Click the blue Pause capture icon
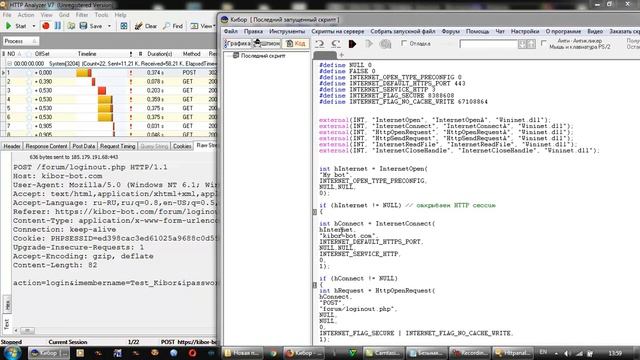 point(58,26)
